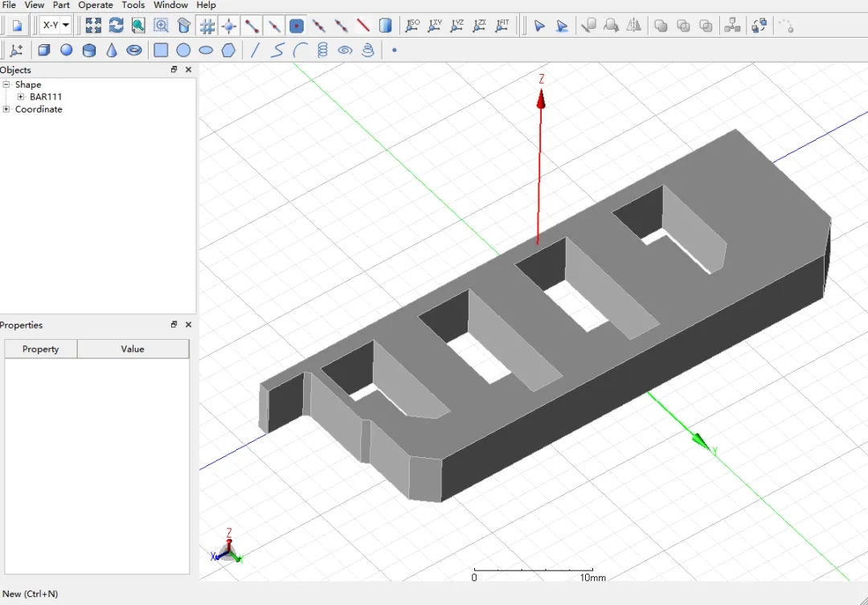Select the BAR111 object in tree
Screen dimensions: 868x605
click(x=46, y=96)
